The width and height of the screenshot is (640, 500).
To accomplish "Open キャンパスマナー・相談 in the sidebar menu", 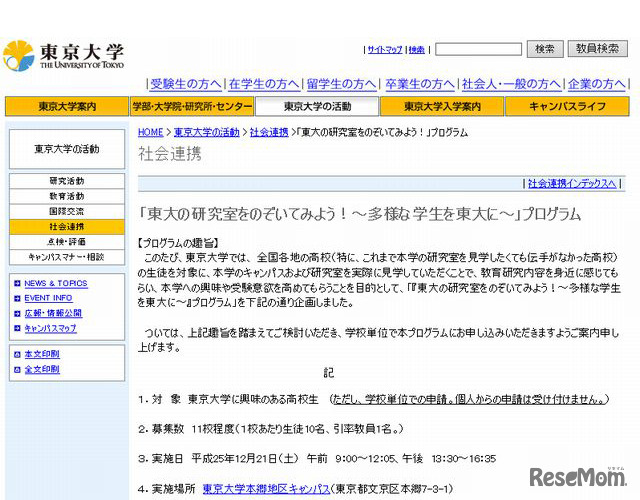I will click(x=67, y=257).
